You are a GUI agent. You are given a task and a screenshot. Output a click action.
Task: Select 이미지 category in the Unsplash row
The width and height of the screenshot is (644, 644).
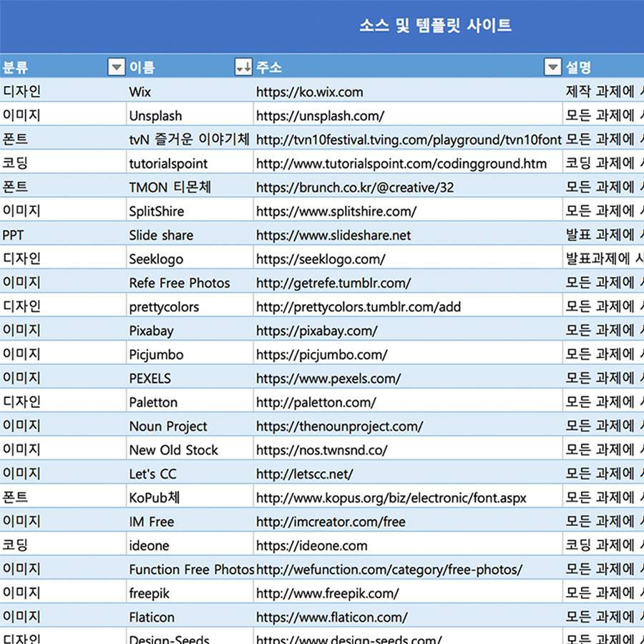(63, 115)
